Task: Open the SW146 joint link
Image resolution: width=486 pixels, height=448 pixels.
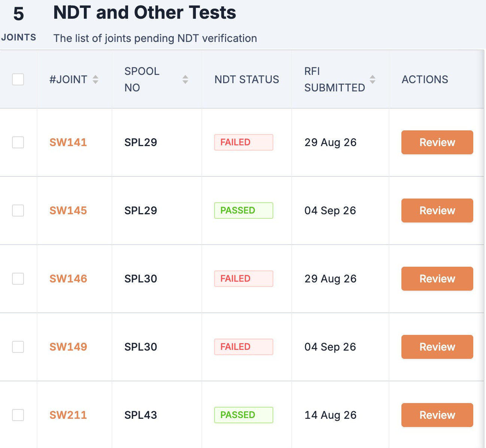Action: 68,279
